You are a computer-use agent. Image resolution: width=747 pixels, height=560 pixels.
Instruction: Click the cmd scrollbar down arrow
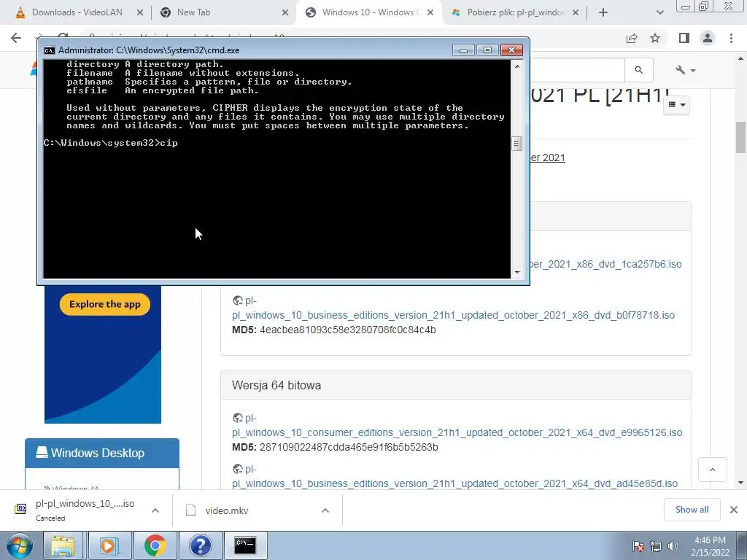[x=517, y=273]
